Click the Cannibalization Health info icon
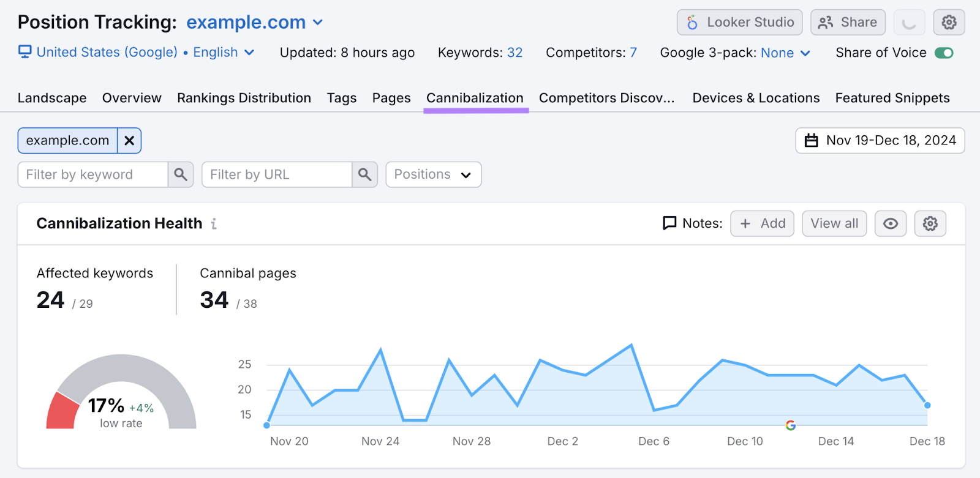980x478 pixels. tap(214, 224)
